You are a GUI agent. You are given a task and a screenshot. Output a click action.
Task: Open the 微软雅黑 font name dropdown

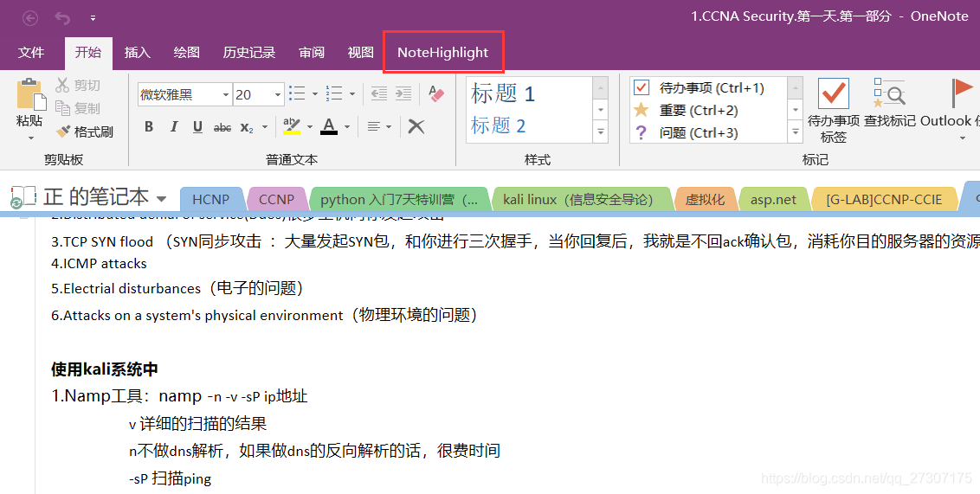click(226, 95)
